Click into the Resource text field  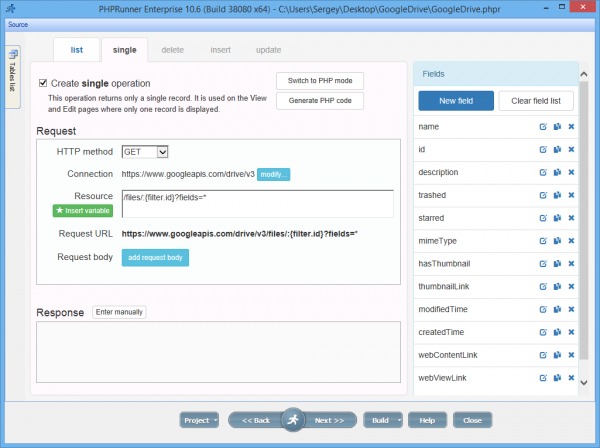point(258,204)
